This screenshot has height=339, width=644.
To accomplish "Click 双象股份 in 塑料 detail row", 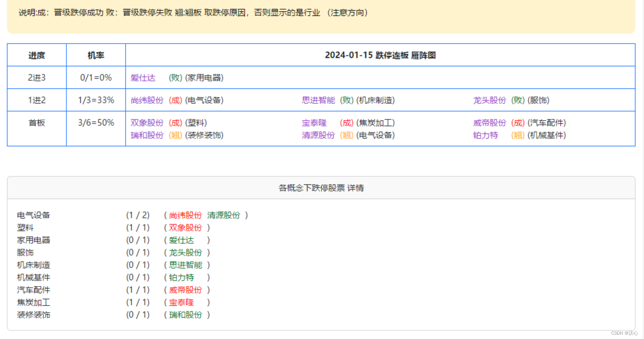I will coord(185,228).
